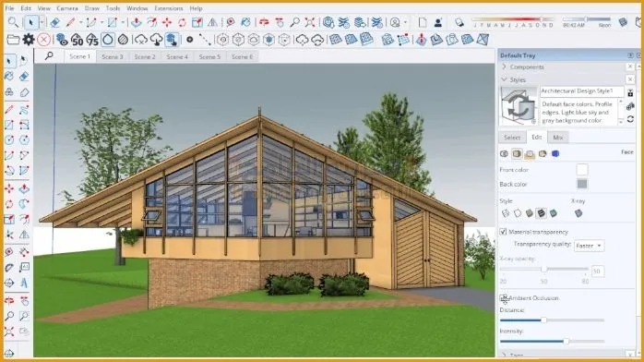The height and width of the screenshot is (362, 644).
Task: Open Background settings icon in Styles Edit
Action: click(530, 153)
